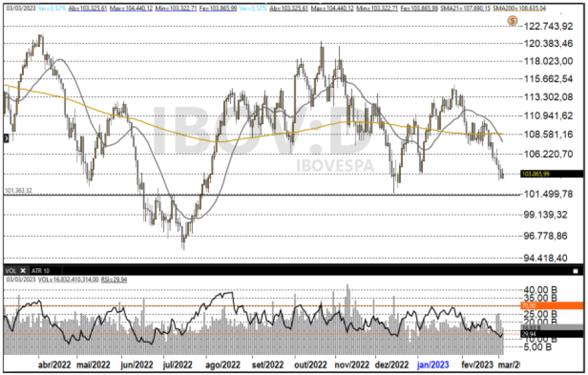Click the left-edge panel expand arrow

point(6,137)
